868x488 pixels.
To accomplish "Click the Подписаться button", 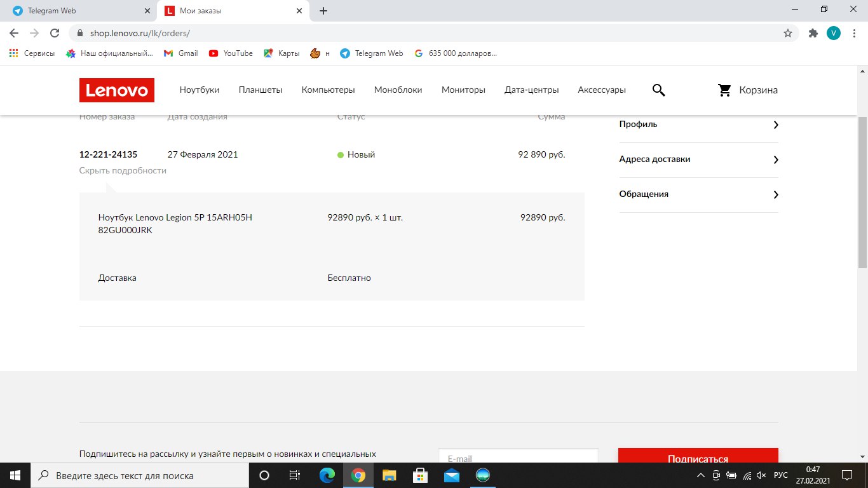I will point(698,456).
